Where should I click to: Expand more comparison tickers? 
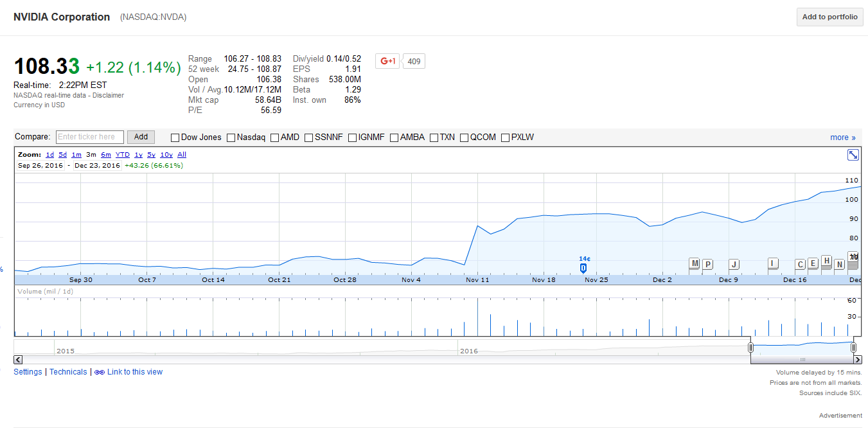pyautogui.click(x=843, y=137)
